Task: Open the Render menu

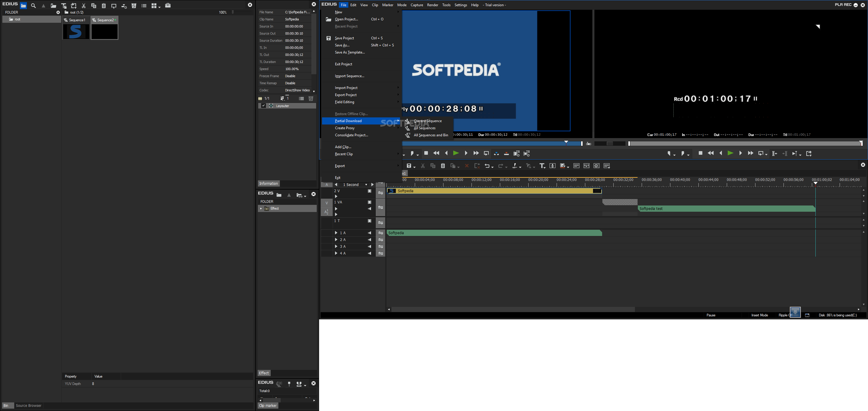Action: [x=432, y=5]
